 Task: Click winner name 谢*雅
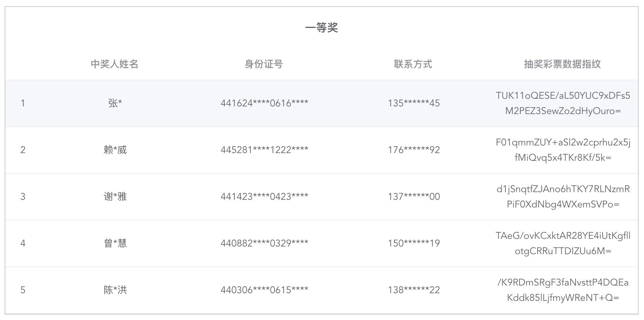(x=115, y=196)
